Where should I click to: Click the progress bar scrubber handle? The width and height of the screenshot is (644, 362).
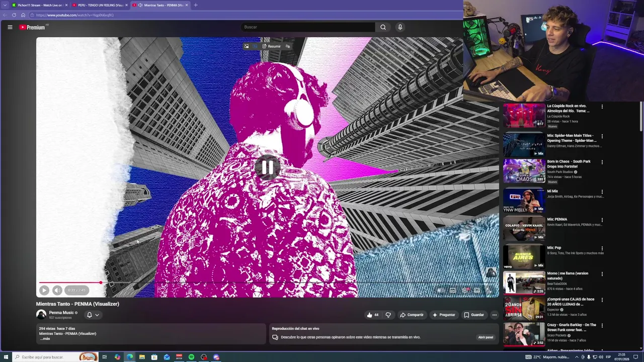101,283
